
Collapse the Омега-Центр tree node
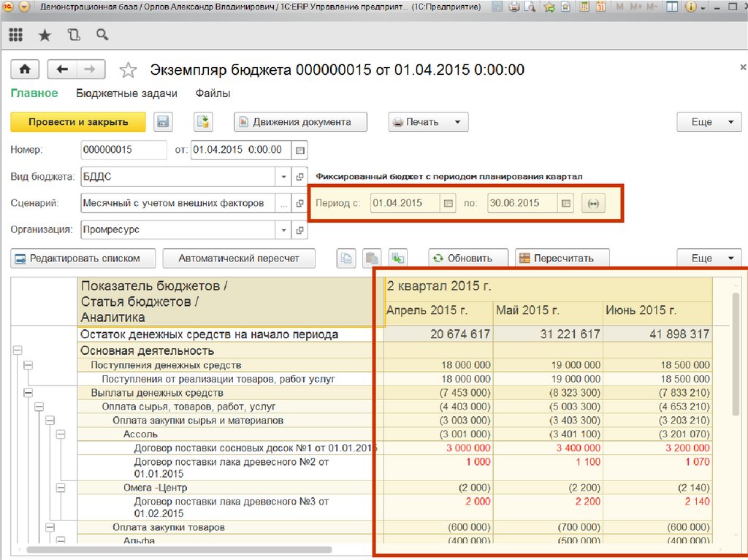tap(61, 487)
